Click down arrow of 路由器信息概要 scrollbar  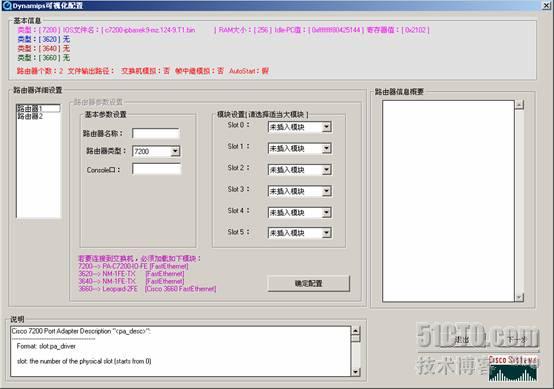(x=519, y=297)
